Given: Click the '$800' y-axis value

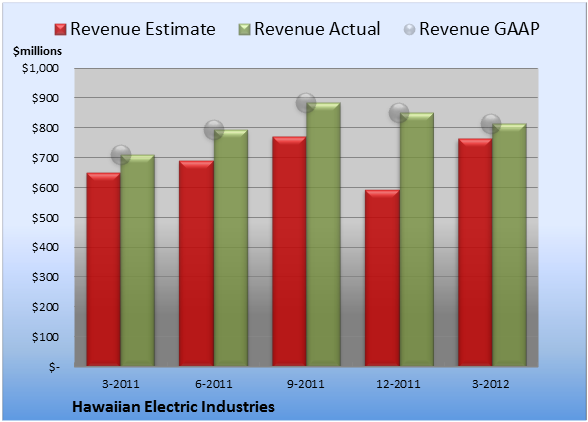Looking at the screenshot, I should pyautogui.click(x=45, y=128).
